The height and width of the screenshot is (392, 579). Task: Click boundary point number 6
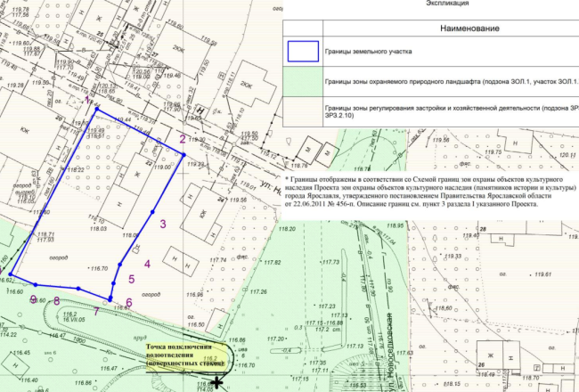pyautogui.click(x=128, y=303)
